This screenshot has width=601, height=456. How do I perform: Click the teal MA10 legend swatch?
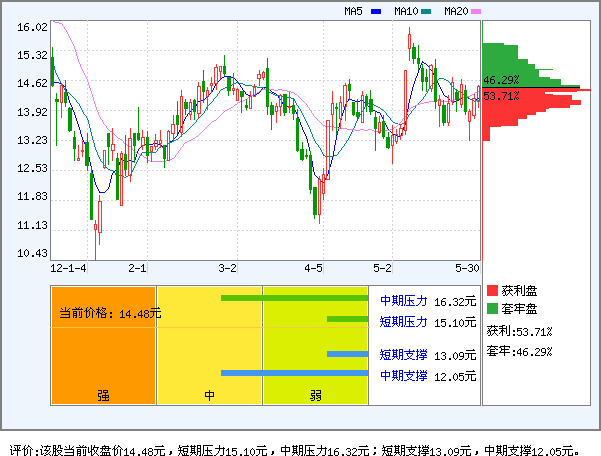click(426, 11)
